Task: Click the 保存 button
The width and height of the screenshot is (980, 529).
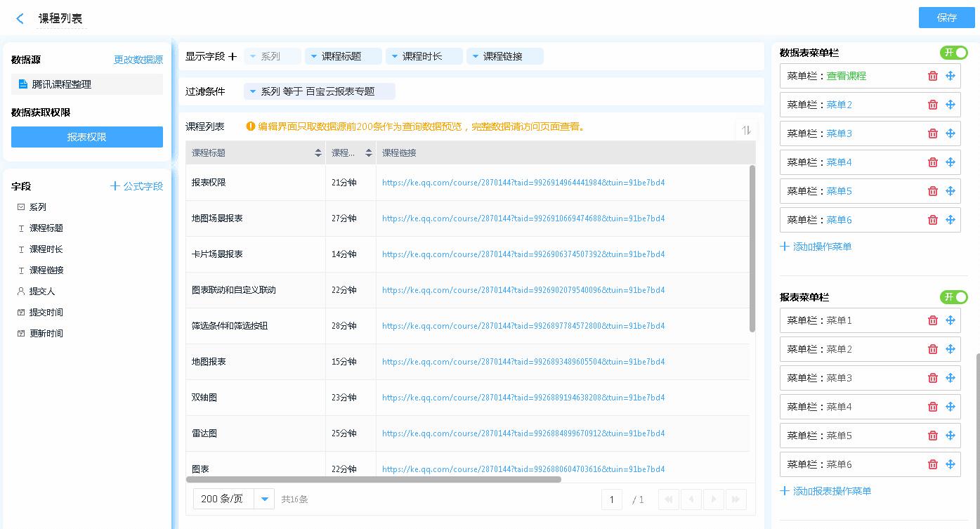Action: 946,18
